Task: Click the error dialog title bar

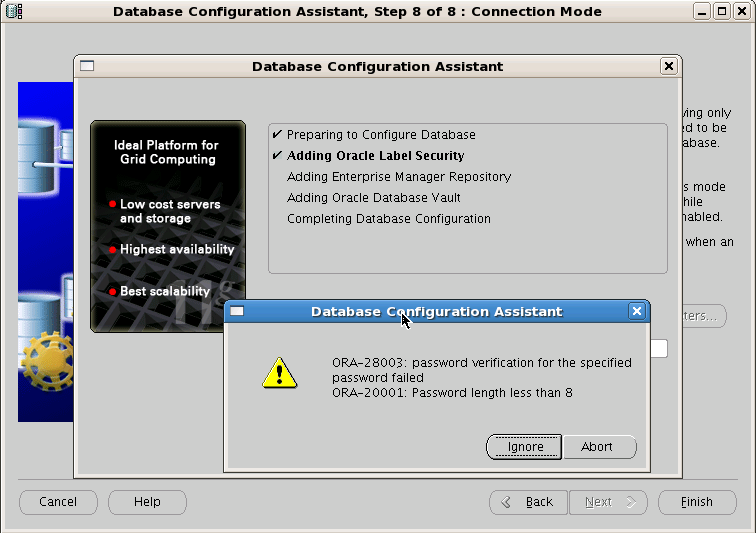Action: tap(436, 312)
